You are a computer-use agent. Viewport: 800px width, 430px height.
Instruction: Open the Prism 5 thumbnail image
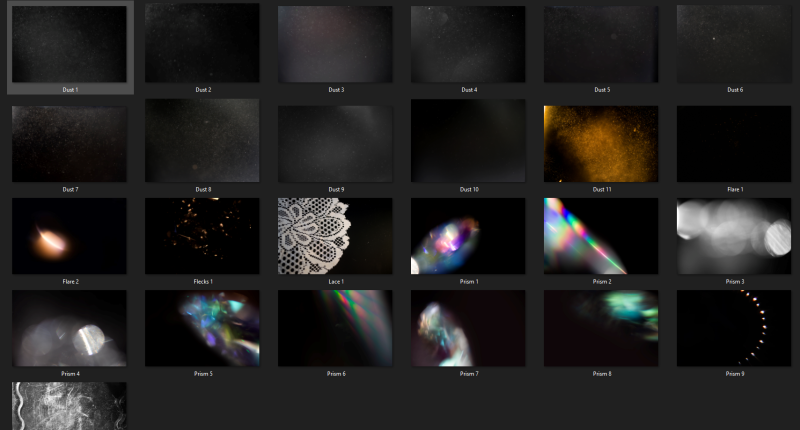click(202, 328)
